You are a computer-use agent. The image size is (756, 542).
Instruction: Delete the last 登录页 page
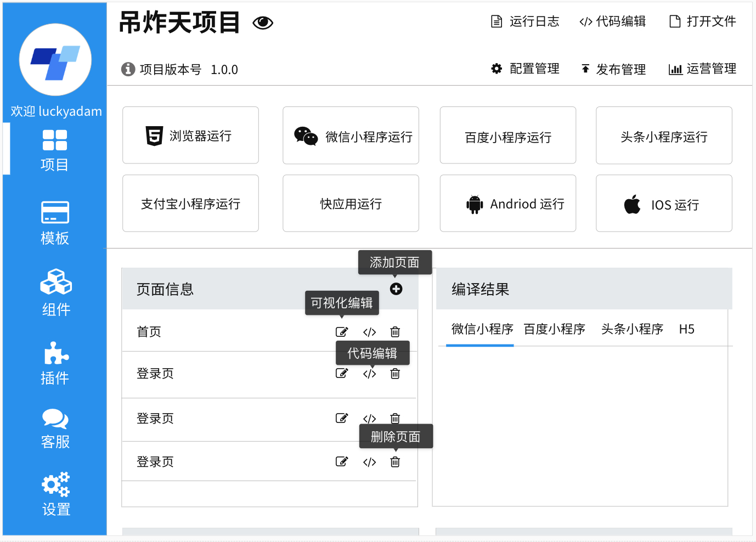(395, 461)
